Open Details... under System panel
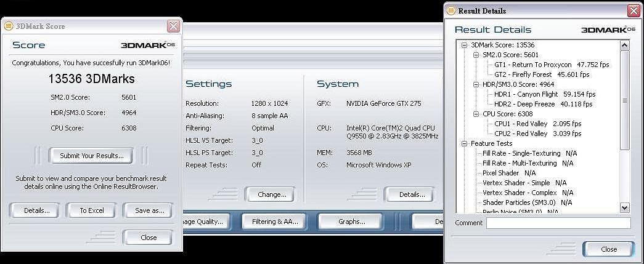The image size is (644, 264). [409, 194]
